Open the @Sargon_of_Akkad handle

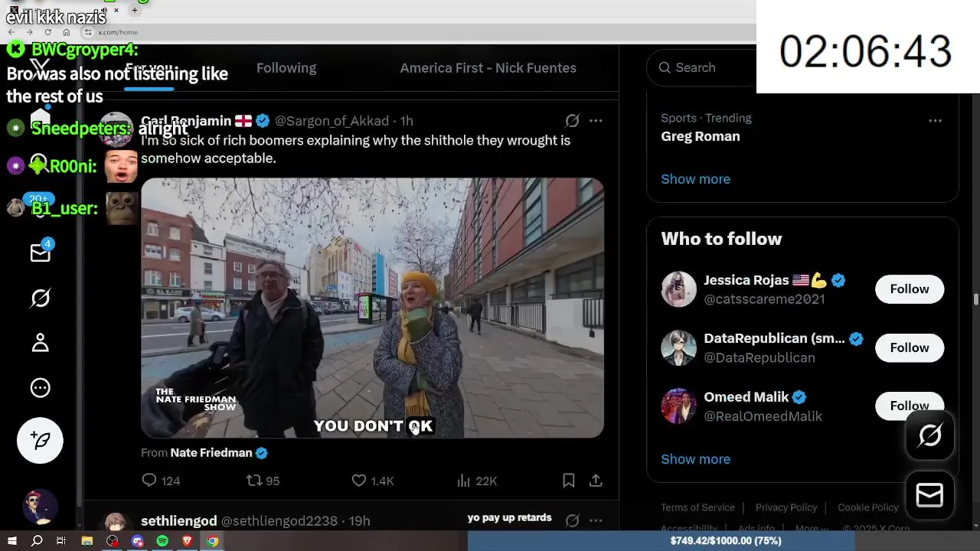[x=332, y=121]
